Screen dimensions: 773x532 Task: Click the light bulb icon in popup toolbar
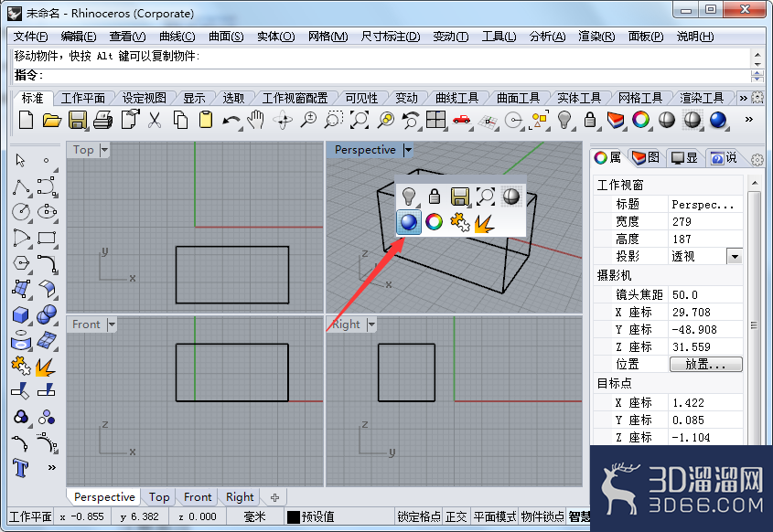pos(409,196)
